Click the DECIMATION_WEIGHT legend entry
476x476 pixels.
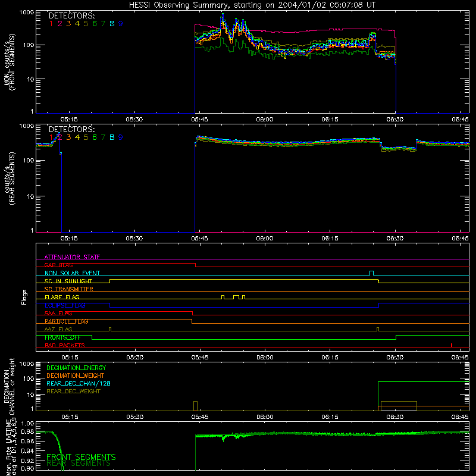(76, 375)
